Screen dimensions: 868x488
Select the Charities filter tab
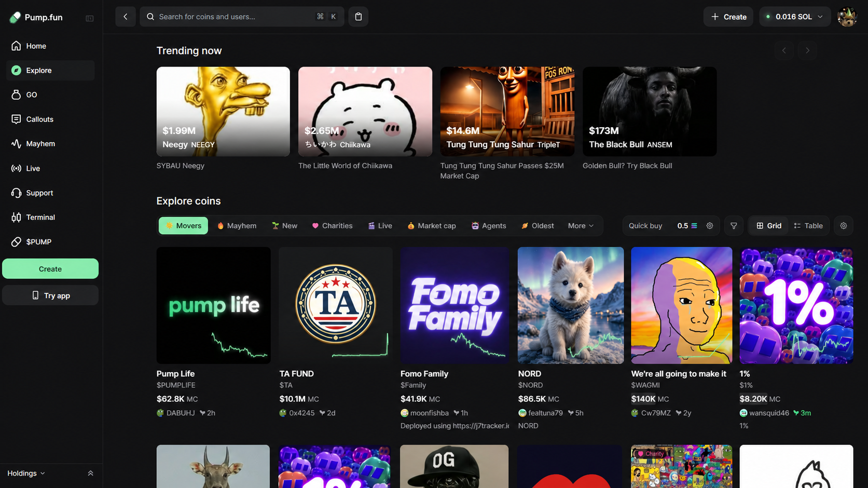[332, 226]
